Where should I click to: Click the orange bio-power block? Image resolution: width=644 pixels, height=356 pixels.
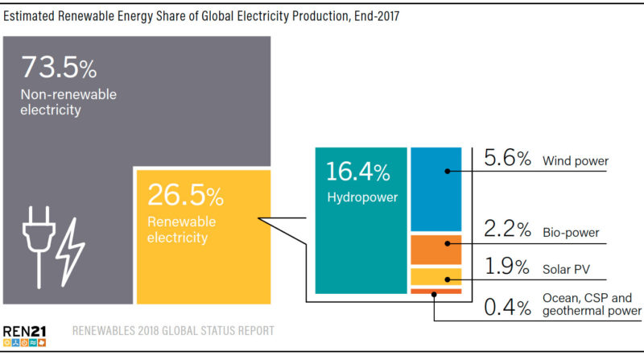point(436,250)
